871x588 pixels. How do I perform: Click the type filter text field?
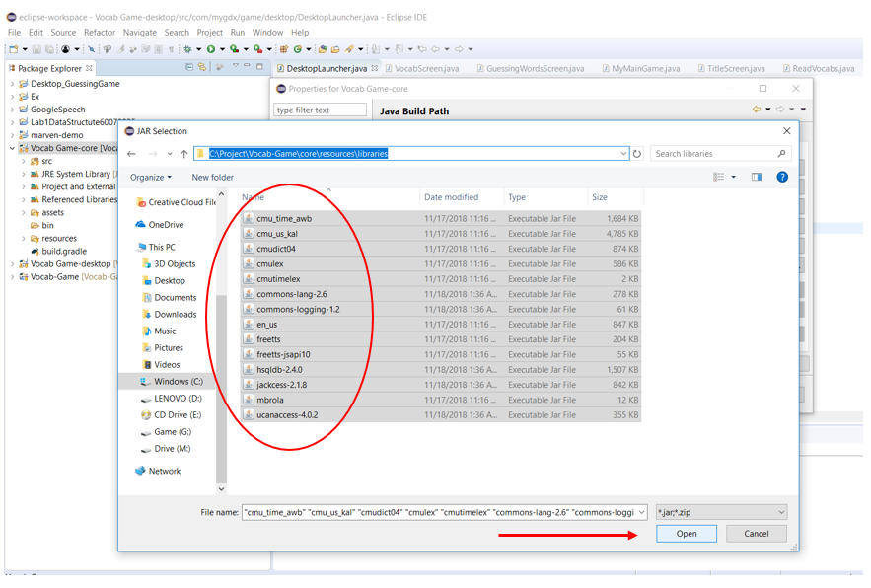click(x=320, y=110)
